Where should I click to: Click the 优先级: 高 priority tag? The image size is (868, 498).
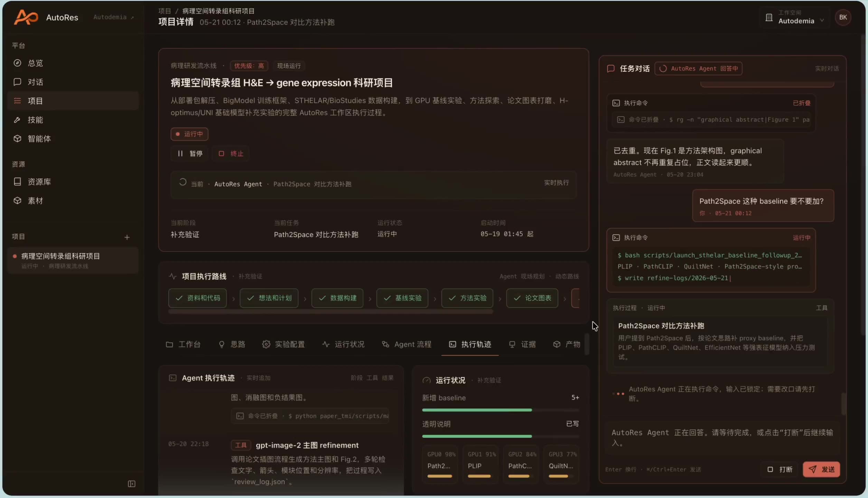point(249,66)
